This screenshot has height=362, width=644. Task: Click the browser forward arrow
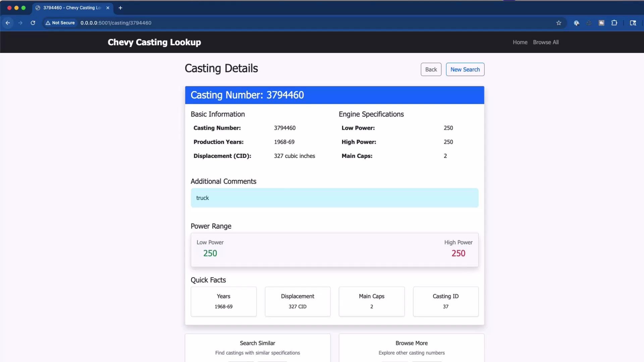20,23
